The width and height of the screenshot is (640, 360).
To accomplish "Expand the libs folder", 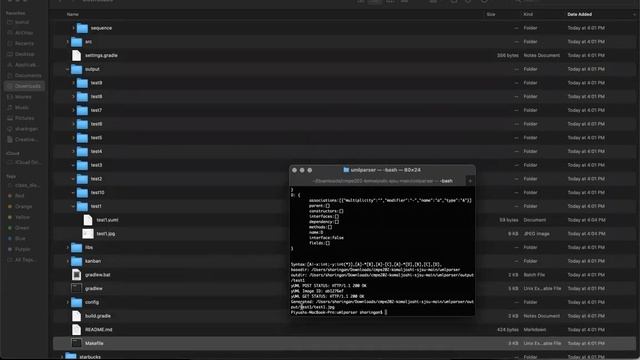I will click(x=68, y=247).
